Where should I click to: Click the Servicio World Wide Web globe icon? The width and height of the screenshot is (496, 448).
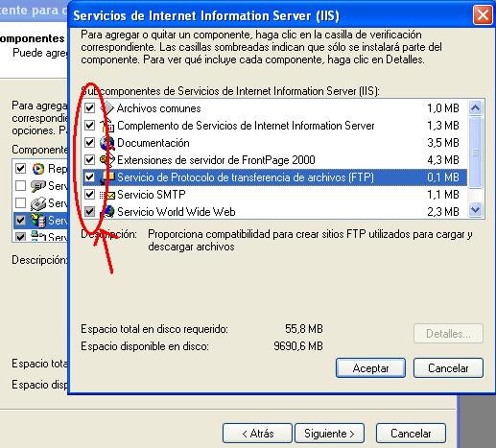click(107, 212)
